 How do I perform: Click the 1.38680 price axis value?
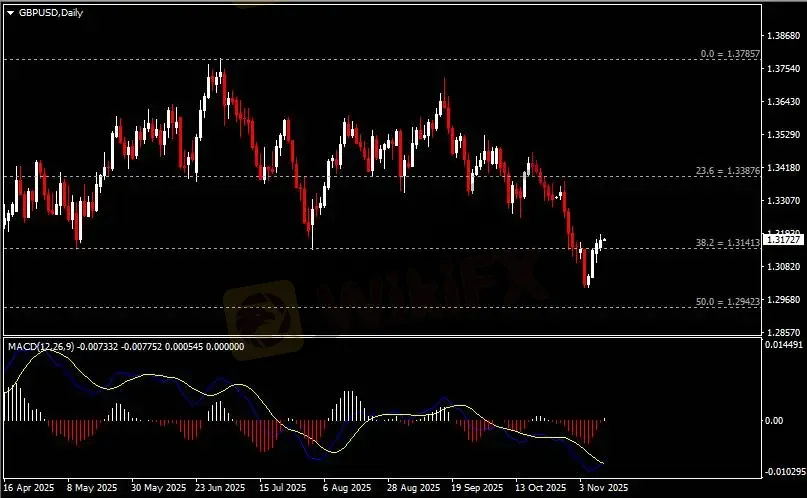coord(783,36)
